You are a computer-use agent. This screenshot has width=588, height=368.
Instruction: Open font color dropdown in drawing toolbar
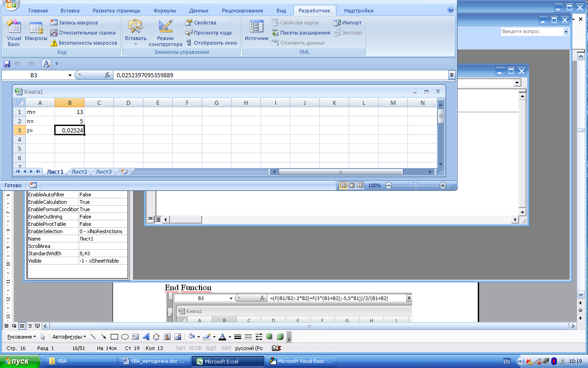[x=230, y=337]
